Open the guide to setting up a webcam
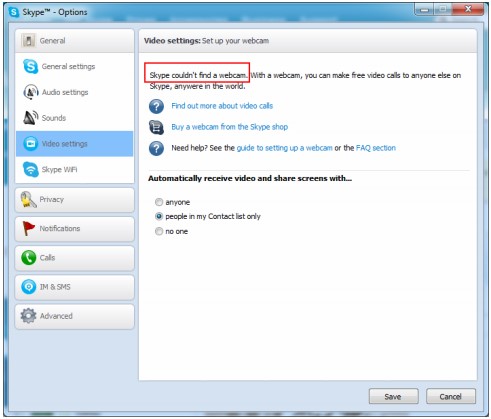The height and width of the screenshot is (419, 491). pyautogui.click(x=284, y=148)
